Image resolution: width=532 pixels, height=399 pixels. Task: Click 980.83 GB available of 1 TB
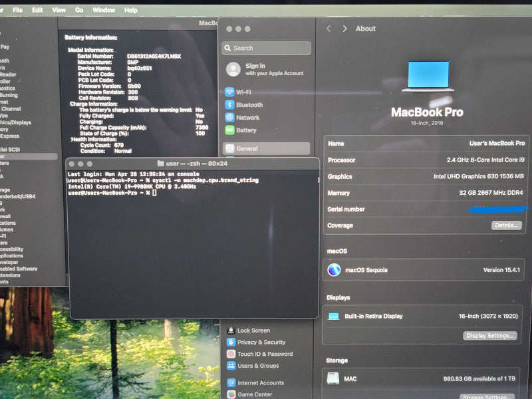(479, 378)
